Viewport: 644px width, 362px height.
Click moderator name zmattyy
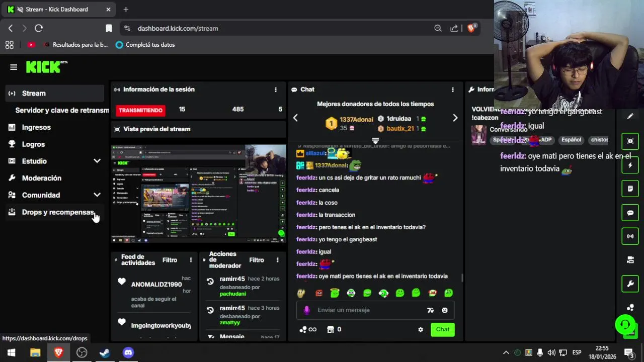pyautogui.click(x=230, y=323)
